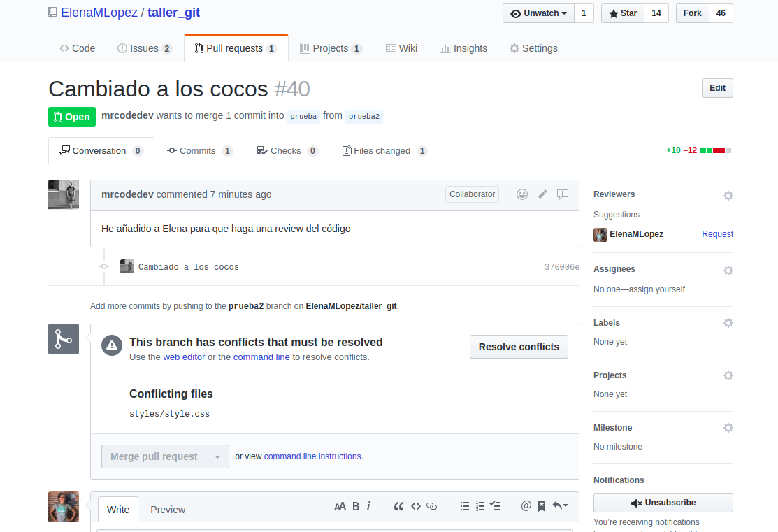Click the fork count 46
Viewport: 778px width, 532px height.
[721, 13]
